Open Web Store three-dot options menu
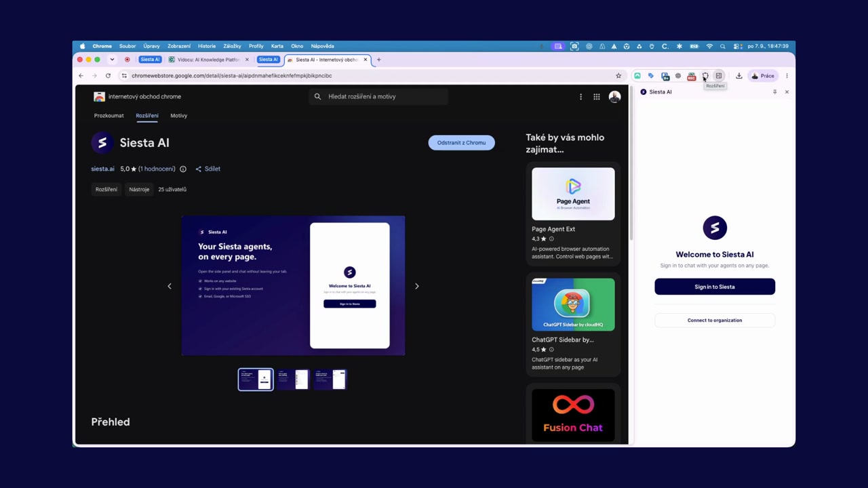Screen dimensions: 868x488 tap(580, 97)
